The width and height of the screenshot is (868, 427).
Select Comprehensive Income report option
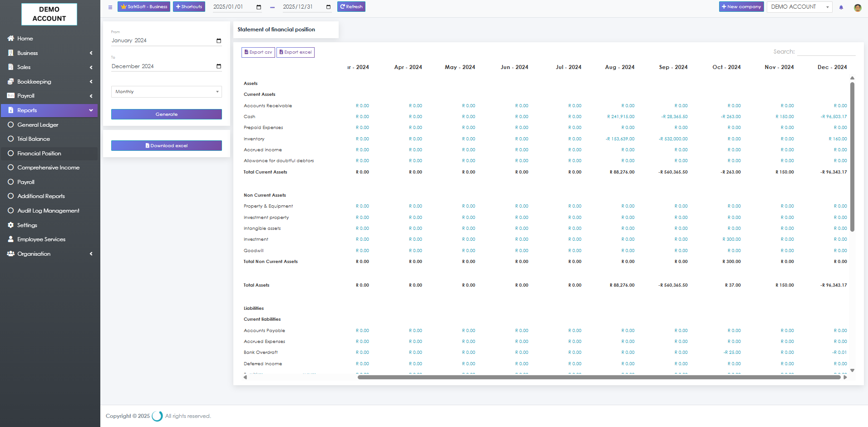point(48,168)
